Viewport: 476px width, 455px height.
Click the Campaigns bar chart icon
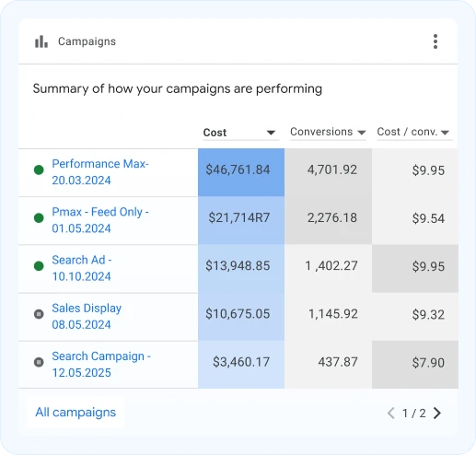41,41
